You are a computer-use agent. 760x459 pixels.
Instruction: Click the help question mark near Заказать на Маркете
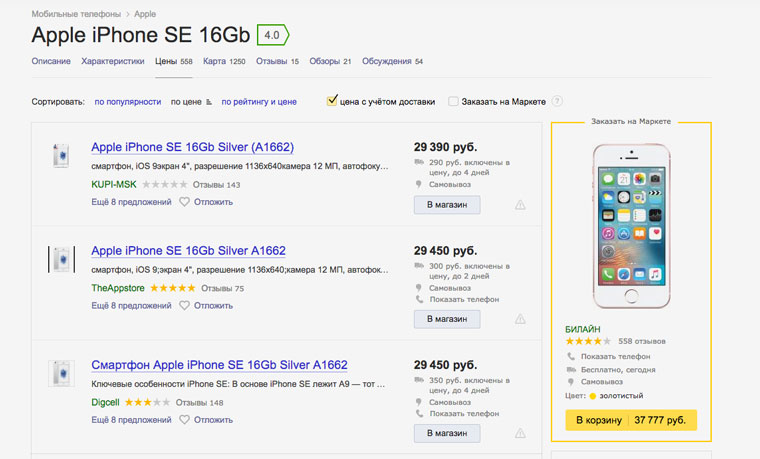click(x=557, y=101)
